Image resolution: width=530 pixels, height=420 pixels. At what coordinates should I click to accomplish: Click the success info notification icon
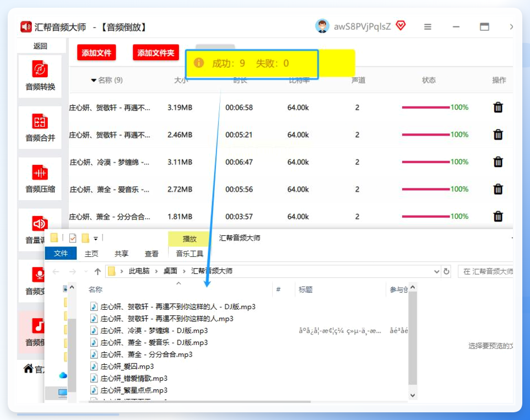199,63
